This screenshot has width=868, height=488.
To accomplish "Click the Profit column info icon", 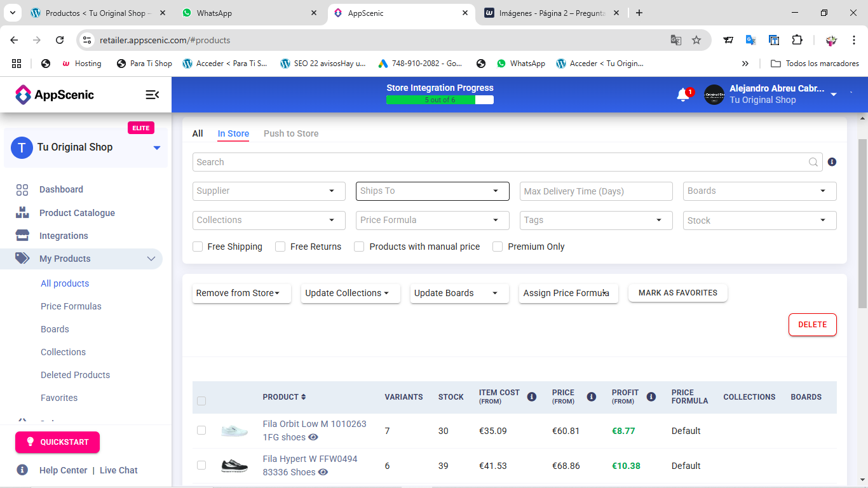I will point(651,396).
